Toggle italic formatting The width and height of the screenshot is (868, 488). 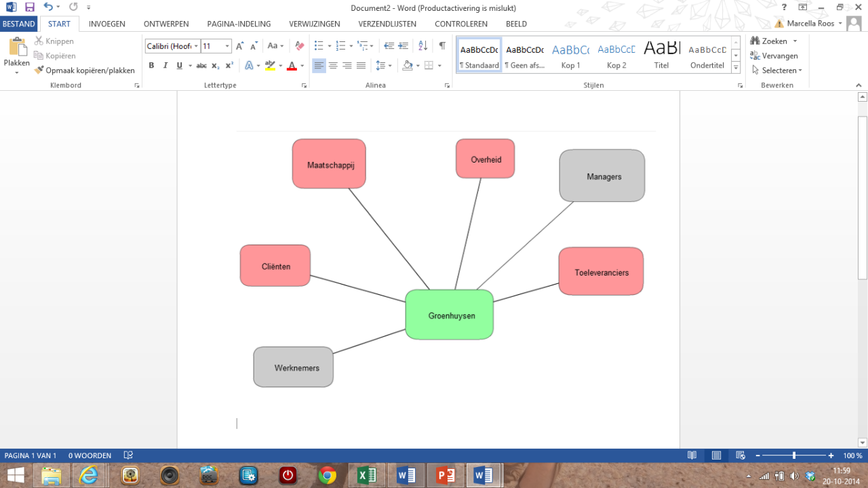(165, 66)
